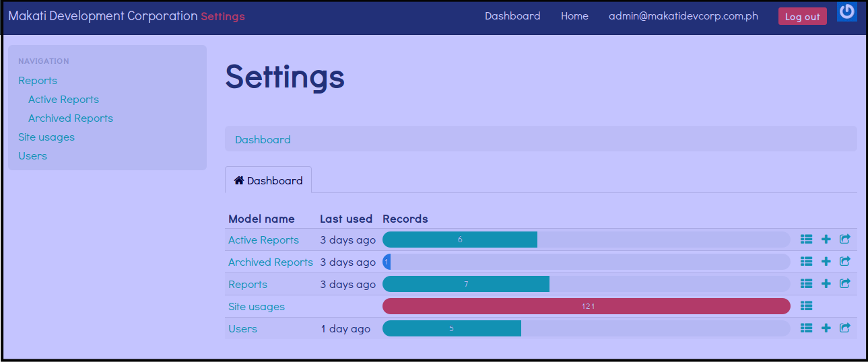Screen dimensions: 868x362
Task: Open Site usages in sidebar navigation
Action: point(46,137)
